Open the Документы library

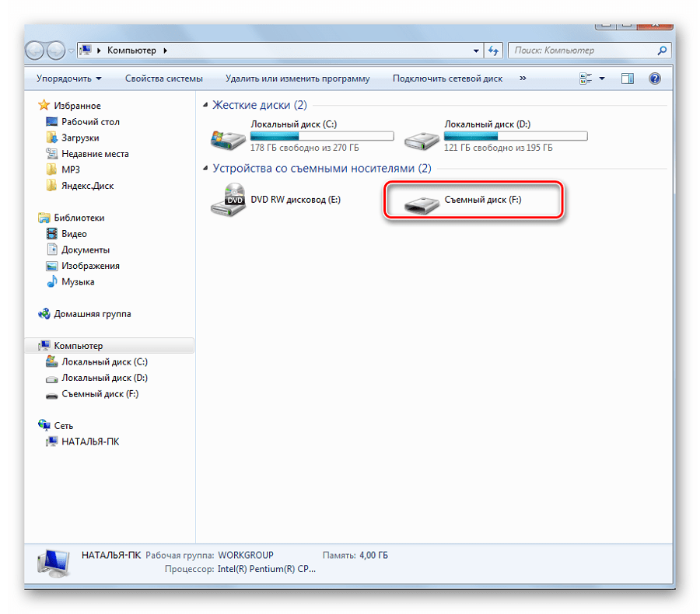(x=86, y=250)
